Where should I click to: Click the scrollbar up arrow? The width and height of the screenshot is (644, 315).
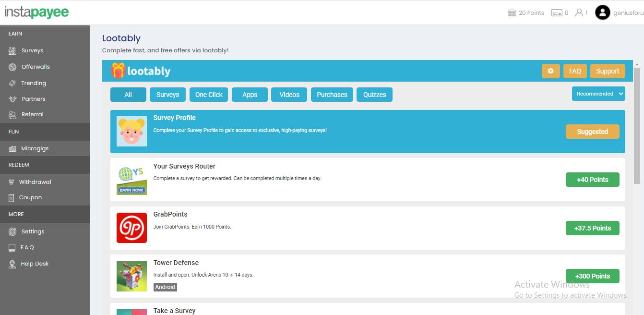click(637, 64)
